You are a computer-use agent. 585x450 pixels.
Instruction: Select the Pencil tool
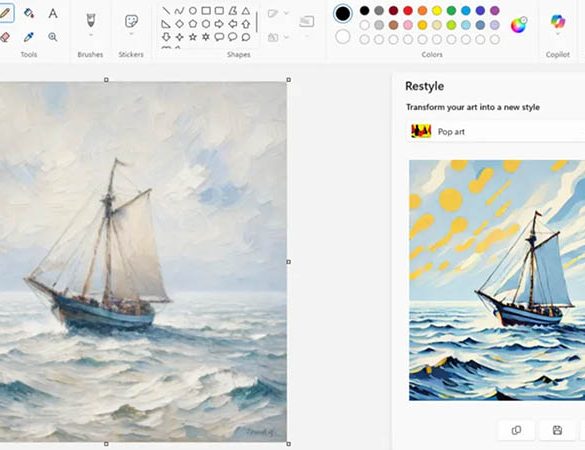5,13
